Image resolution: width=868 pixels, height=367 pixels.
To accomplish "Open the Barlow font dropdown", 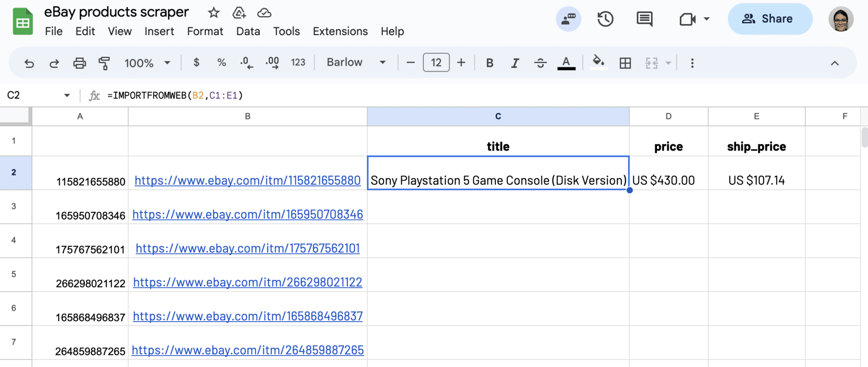I will click(356, 63).
